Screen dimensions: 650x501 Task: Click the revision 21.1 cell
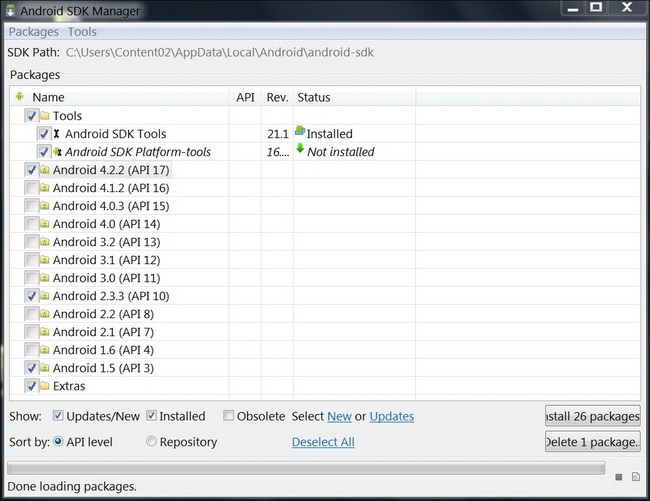tap(278, 134)
